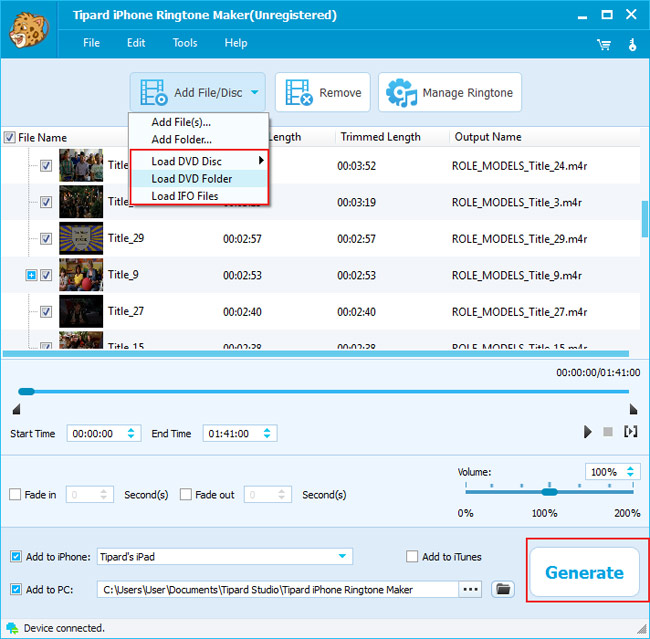Select Load IFO Files menu entry
The image size is (650, 639).
click(x=199, y=196)
